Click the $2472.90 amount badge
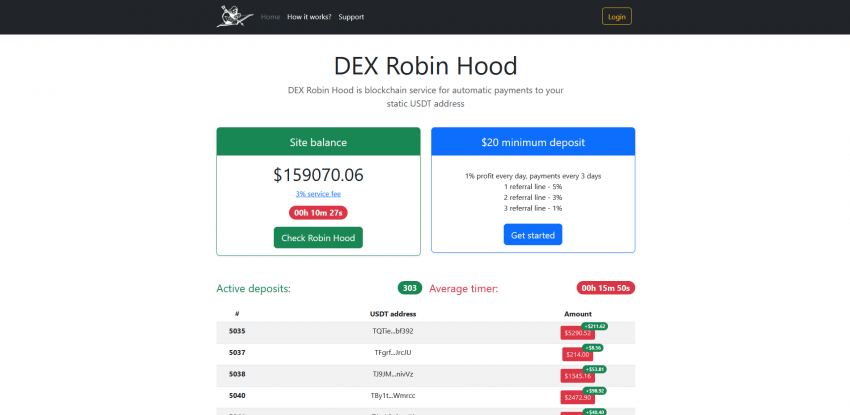 (x=577, y=398)
